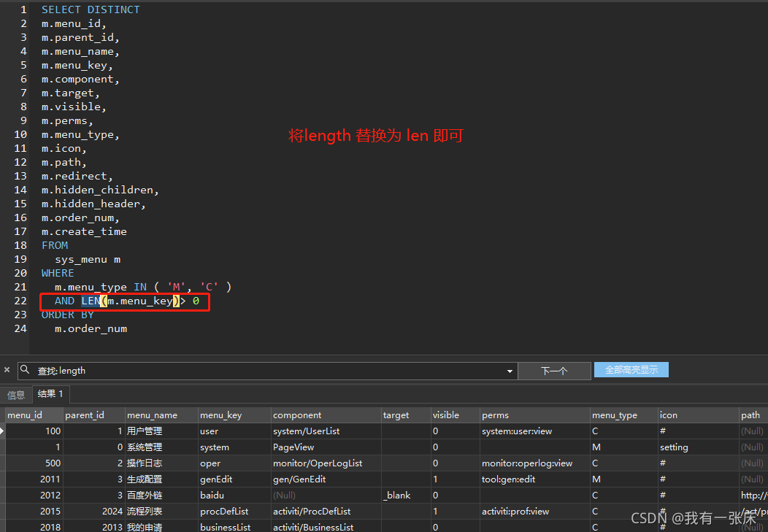
Task: Toggle 全部高亮显示 highlight-all option
Action: [x=631, y=369]
